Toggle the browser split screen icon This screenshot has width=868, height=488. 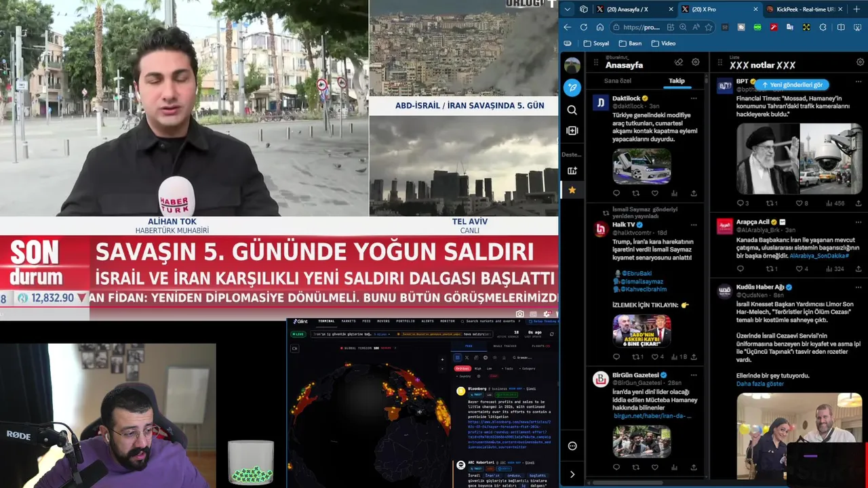841,27
